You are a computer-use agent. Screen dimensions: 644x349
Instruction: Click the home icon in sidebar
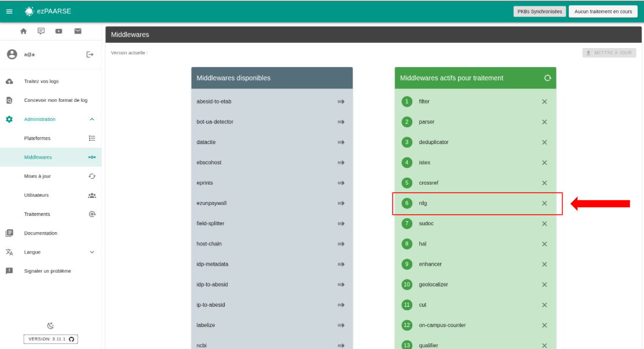point(24,31)
